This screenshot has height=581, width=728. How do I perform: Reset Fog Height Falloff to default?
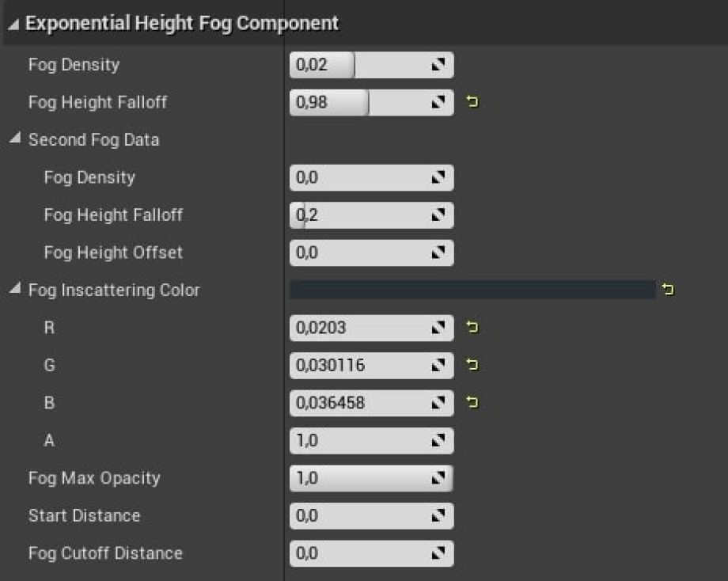coord(473,102)
